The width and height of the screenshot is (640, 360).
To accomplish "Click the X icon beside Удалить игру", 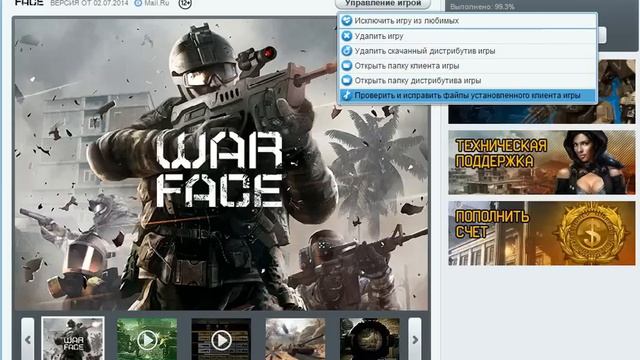I will click(347, 36).
